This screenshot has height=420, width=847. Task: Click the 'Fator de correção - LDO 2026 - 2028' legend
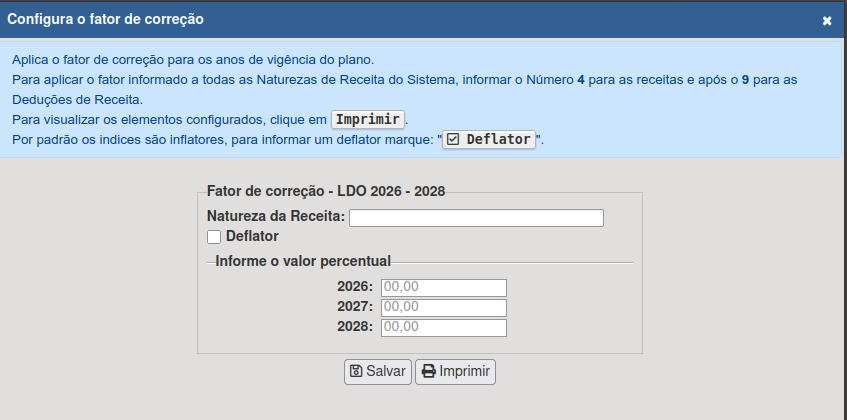[x=325, y=191]
